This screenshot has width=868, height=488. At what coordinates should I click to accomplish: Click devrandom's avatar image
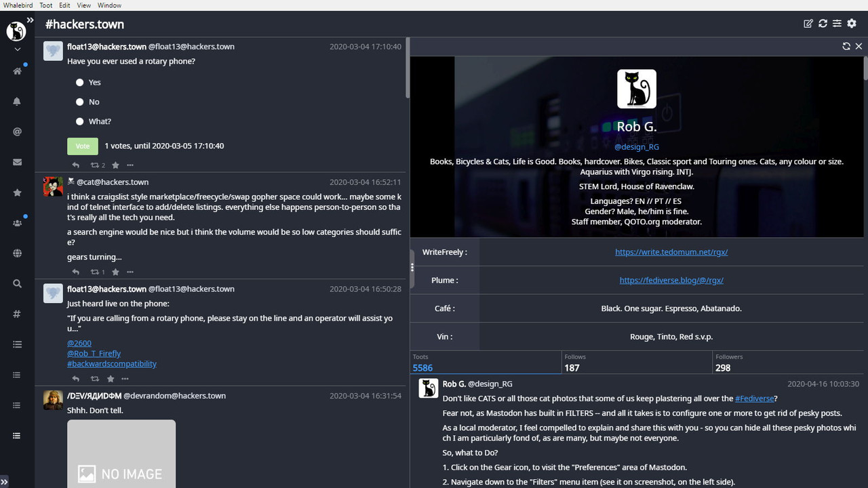coord(53,400)
